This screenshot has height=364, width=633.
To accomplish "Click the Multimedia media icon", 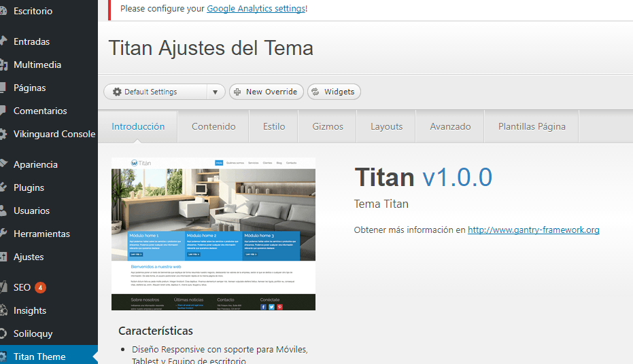I will [3, 65].
